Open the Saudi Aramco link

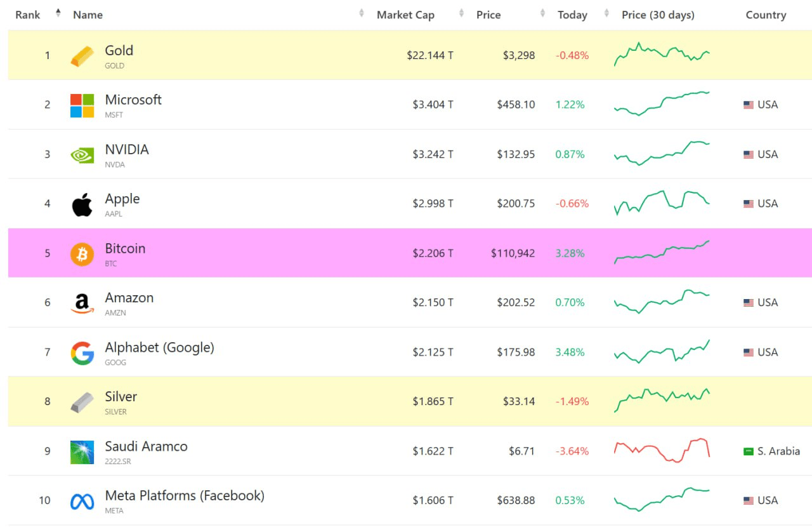[146, 446]
